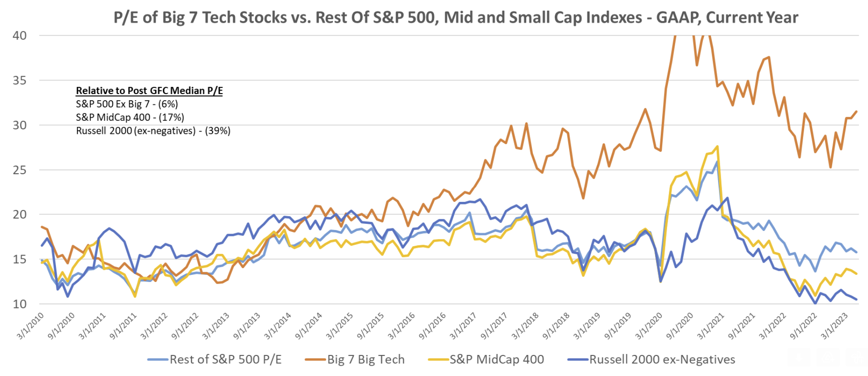Click the 3/1/2010 date on the x-axis
The height and width of the screenshot is (376, 868).
(30, 325)
